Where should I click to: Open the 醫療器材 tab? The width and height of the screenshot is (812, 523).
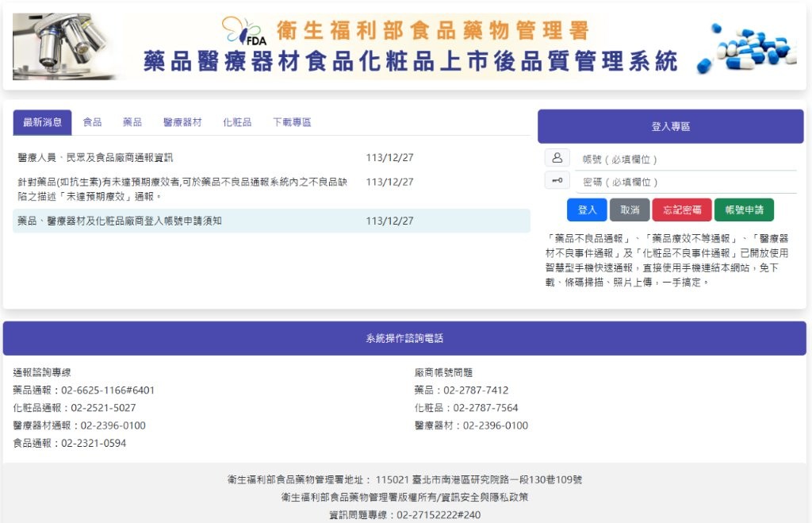tap(184, 121)
